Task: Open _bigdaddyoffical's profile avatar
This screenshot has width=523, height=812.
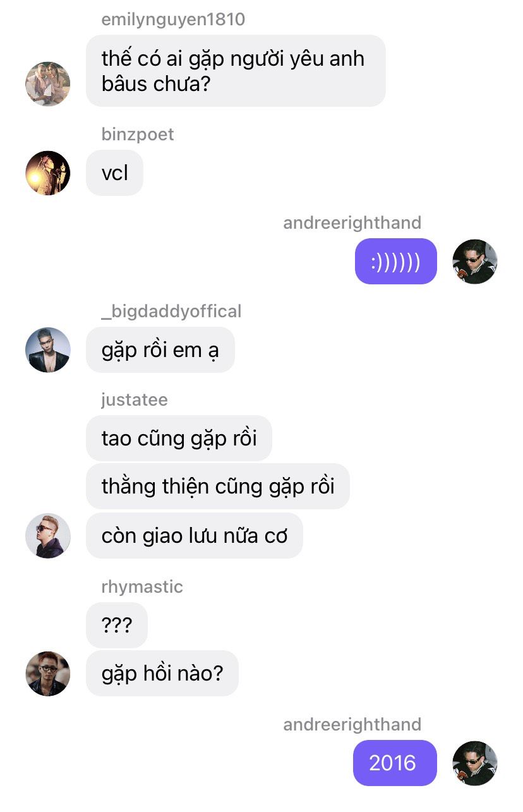Action: coord(47,349)
